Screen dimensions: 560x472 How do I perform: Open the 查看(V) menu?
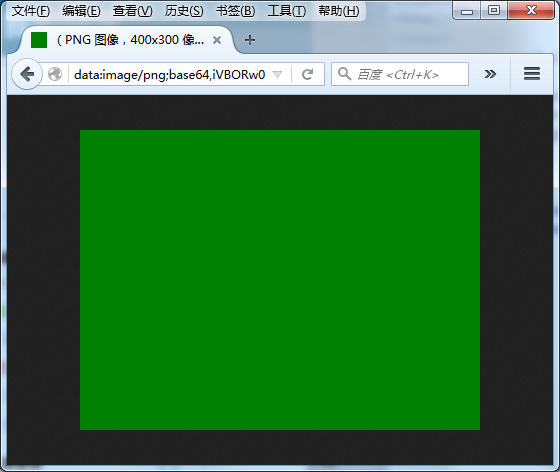(x=132, y=11)
